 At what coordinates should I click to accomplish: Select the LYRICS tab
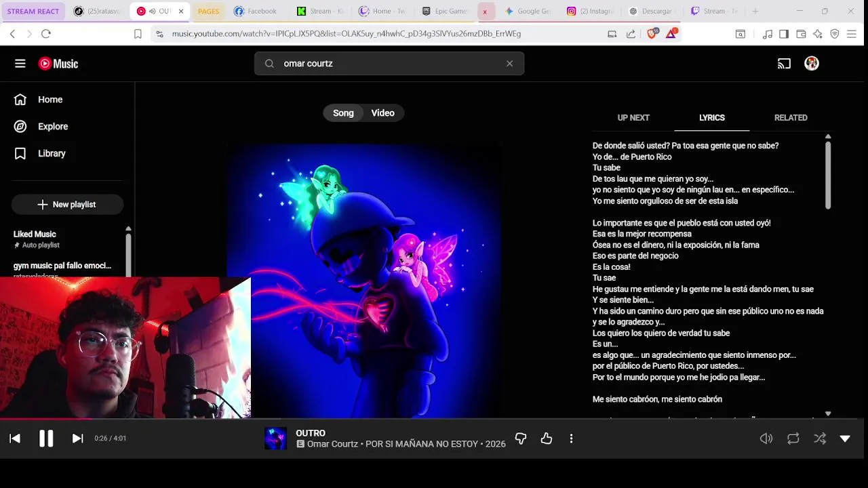click(x=712, y=118)
